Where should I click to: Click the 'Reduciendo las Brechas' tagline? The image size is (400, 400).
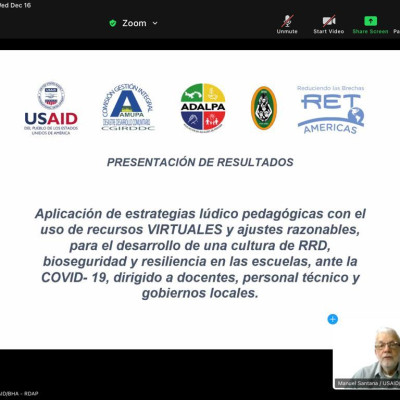330,88
